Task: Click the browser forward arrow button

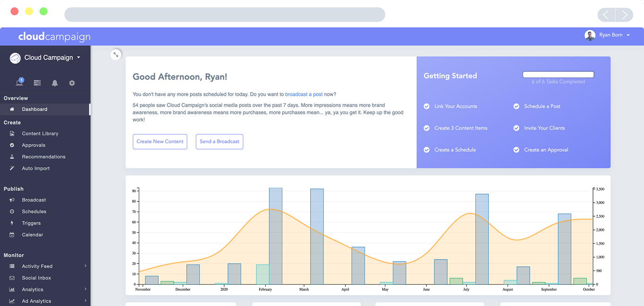Action: coord(624,15)
